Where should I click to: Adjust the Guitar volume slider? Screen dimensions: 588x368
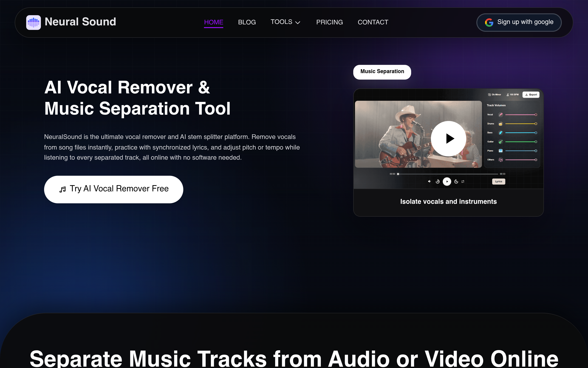pyautogui.click(x=521, y=142)
